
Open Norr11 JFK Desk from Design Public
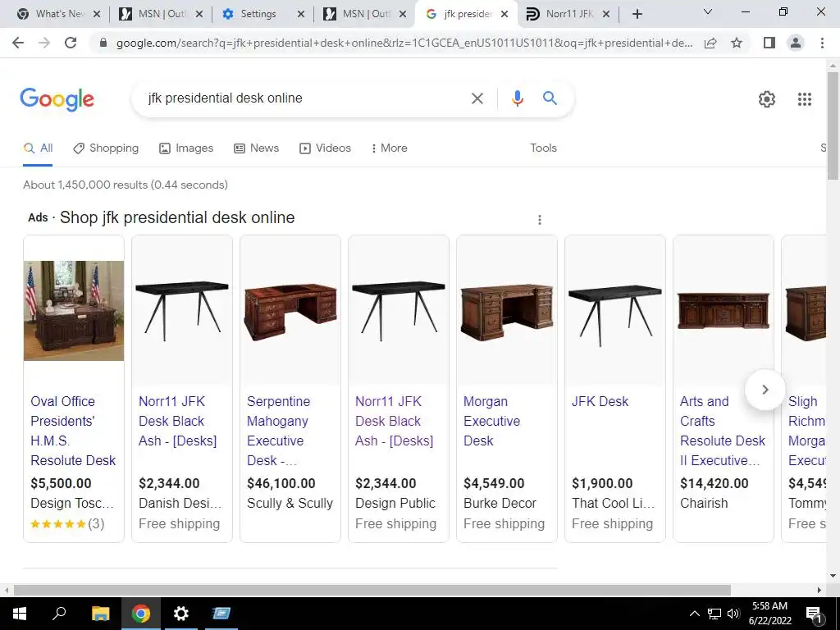pos(394,421)
